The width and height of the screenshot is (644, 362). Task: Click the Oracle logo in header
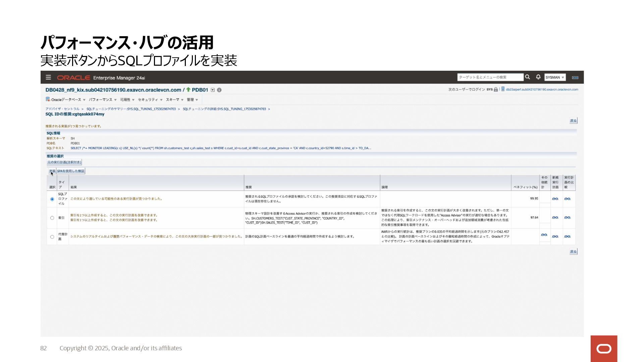tap(73, 78)
